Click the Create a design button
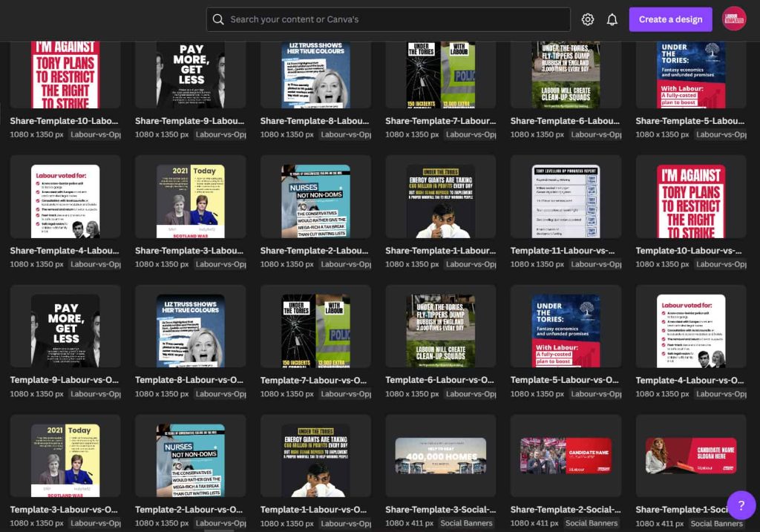 coord(670,19)
